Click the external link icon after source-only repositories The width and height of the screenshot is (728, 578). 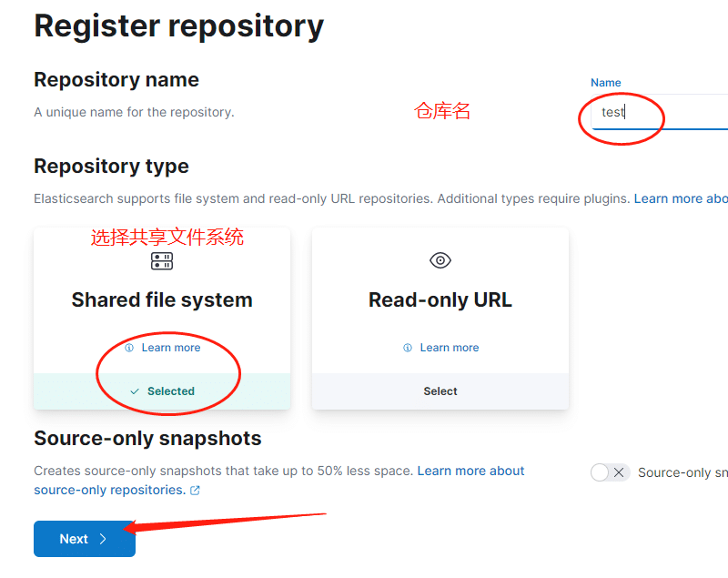[195, 490]
